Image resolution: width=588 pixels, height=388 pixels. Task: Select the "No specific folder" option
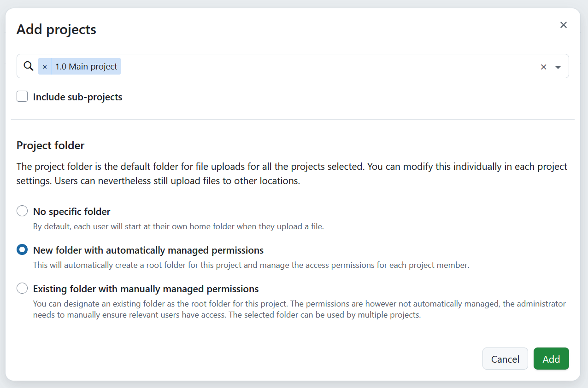pos(22,211)
